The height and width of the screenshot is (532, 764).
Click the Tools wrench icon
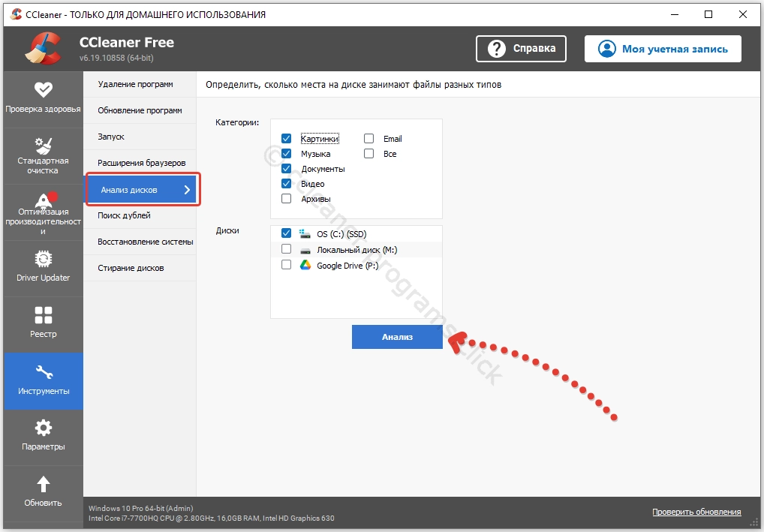click(x=43, y=372)
